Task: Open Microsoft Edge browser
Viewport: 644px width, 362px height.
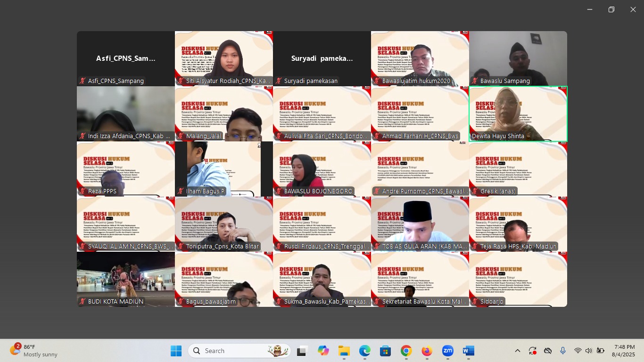Action: tap(364, 351)
